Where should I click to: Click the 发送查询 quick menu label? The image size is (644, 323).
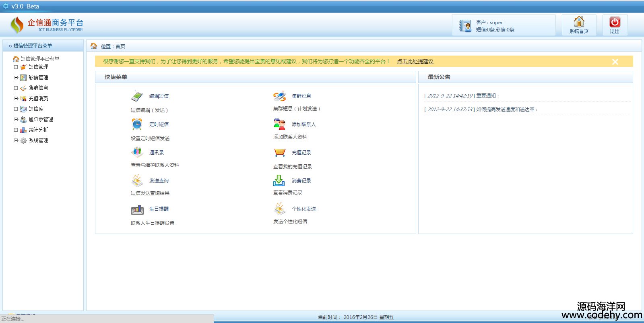(x=159, y=181)
